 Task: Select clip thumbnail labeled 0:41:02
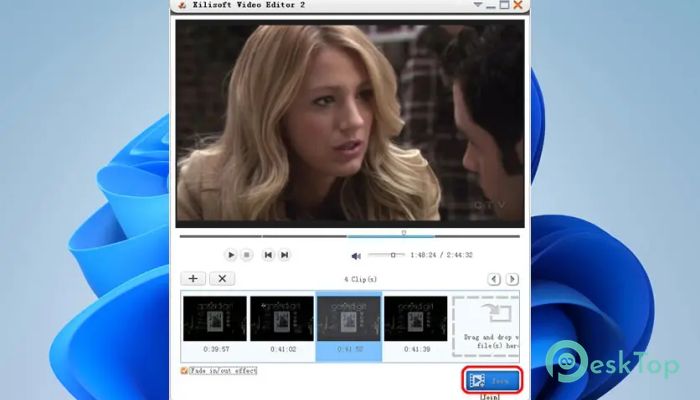click(x=282, y=319)
